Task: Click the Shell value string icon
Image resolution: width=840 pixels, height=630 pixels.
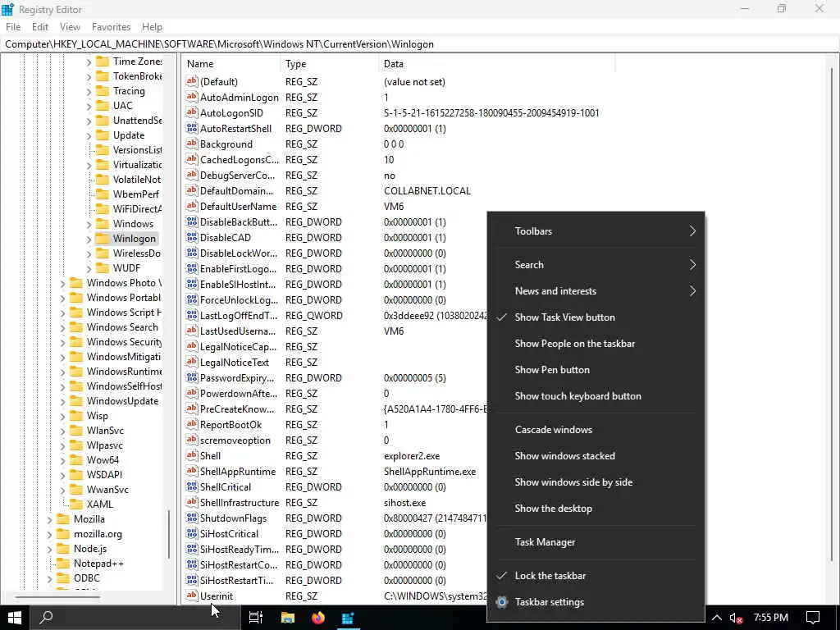Action: [x=192, y=456]
